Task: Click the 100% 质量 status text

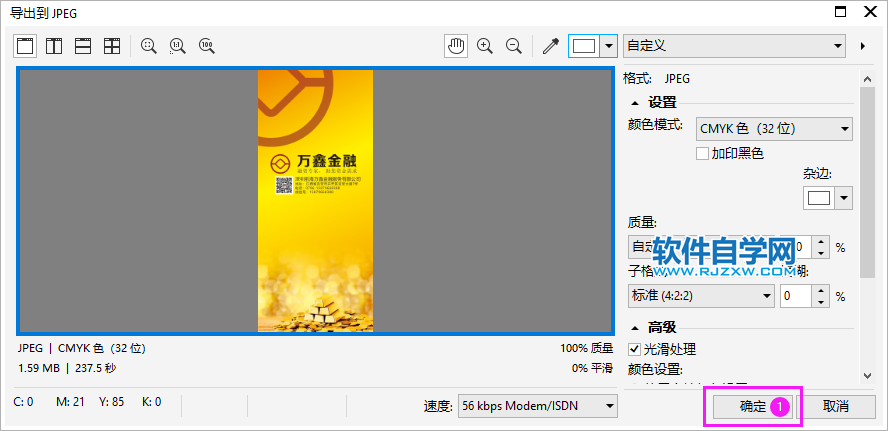Action: click(x=586, y=348)
